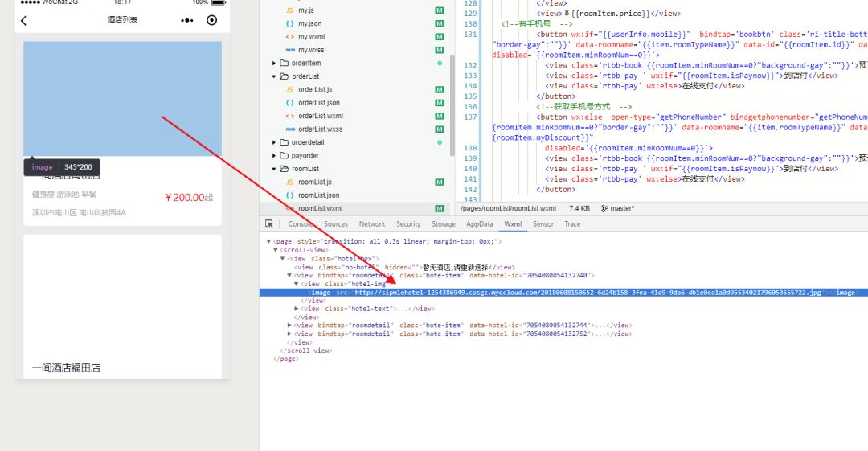Expand the hotel-text view node

[x=296, y=309]
